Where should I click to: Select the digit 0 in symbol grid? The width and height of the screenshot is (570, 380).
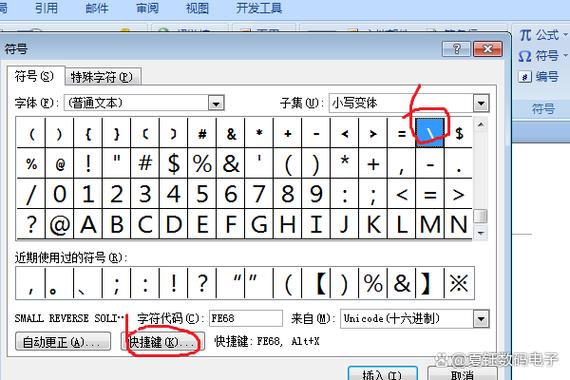pos(60,194)
